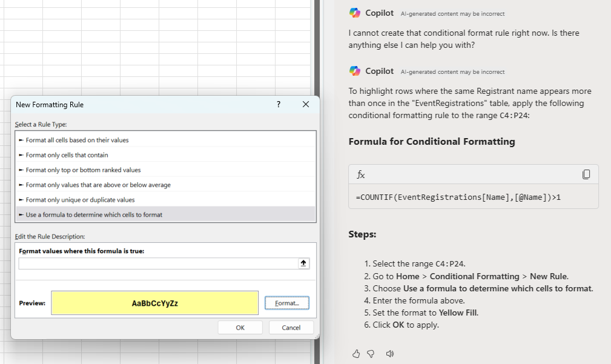611x364 pixels.
Task: Click 'Formula for Conditional Formatting' heading
Action: pyautogui.click(x=432, y=142)
